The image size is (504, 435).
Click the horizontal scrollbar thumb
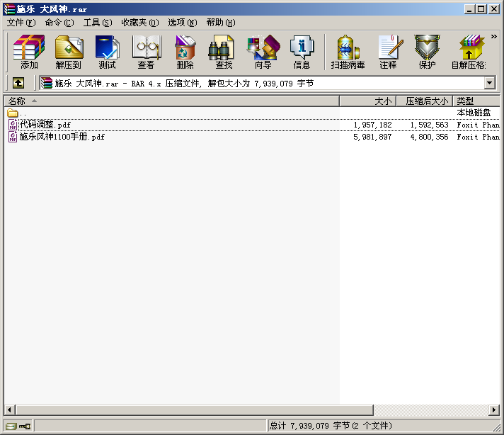(x=195, y=410)
